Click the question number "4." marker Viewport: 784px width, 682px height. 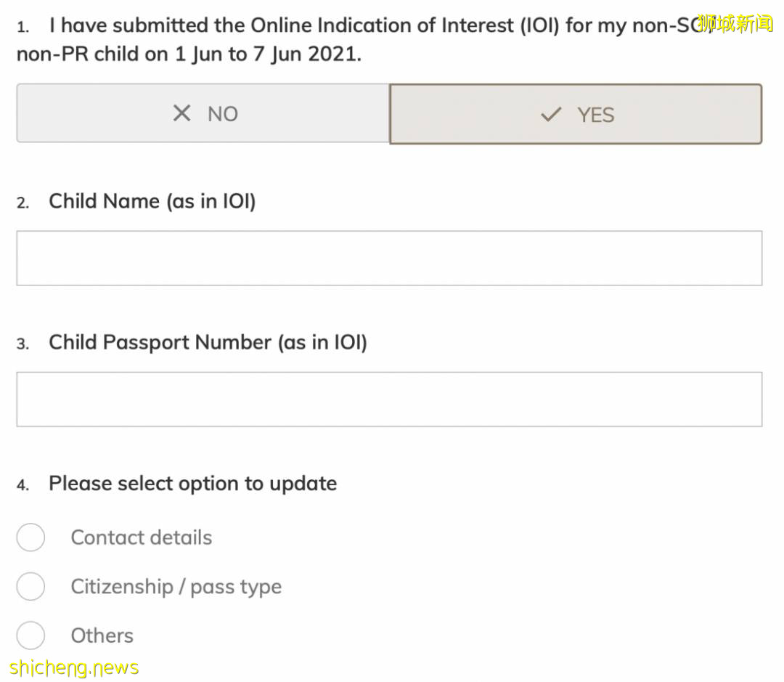(23, 485)
